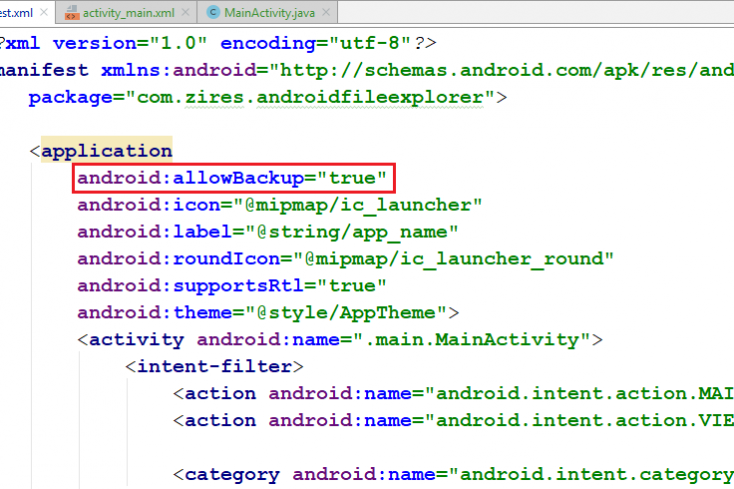Click the highlighted android:allowBackup attribute

click(x=232, y=179)
